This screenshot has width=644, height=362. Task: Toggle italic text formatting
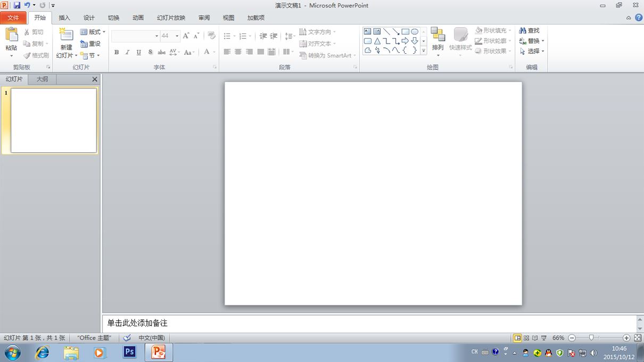pos(127,52)
